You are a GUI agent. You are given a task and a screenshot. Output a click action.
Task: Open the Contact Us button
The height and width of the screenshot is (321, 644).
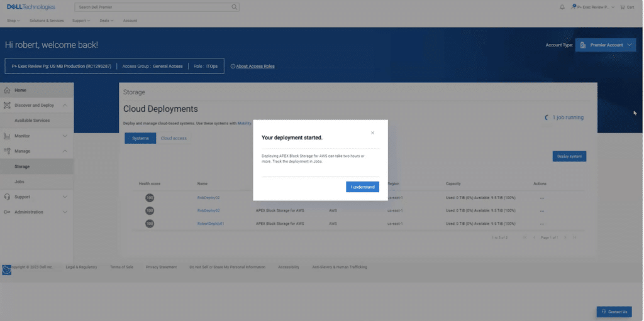[x=614, y=312]
